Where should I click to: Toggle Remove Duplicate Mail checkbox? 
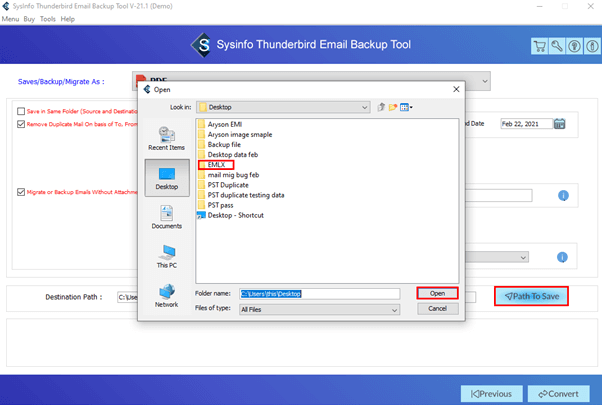click(x=21, y=124)
